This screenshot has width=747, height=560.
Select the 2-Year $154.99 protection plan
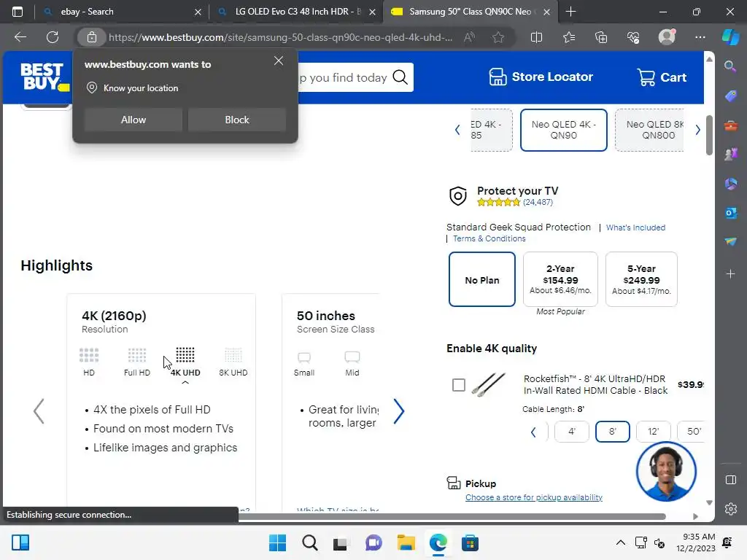pyautogui.click(x=560, y=279)
